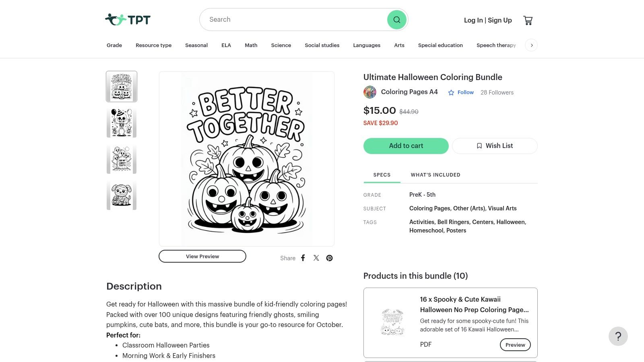Click the TPT logo
This screenshot has width=644, height=362.
click(x=128, y=19)
